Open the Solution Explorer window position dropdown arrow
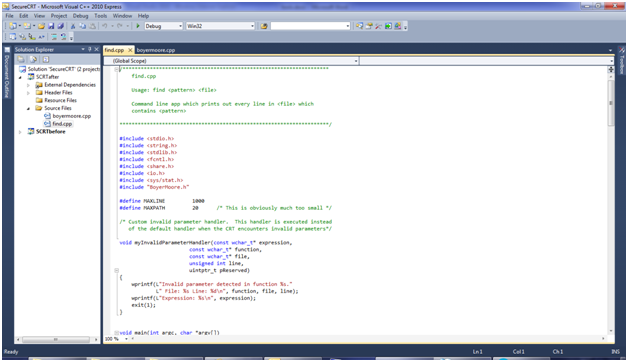628x362 pixels. (x=83, y=49)
